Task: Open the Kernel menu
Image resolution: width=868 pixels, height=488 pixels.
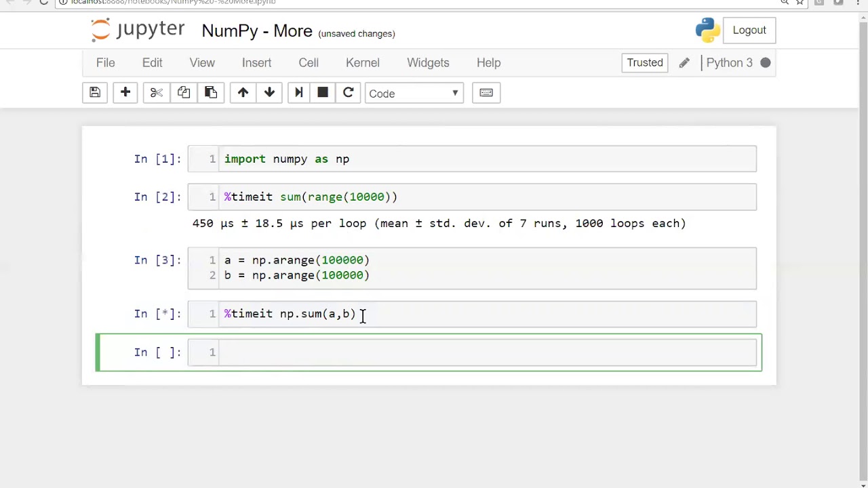Action: coord(363,63)
